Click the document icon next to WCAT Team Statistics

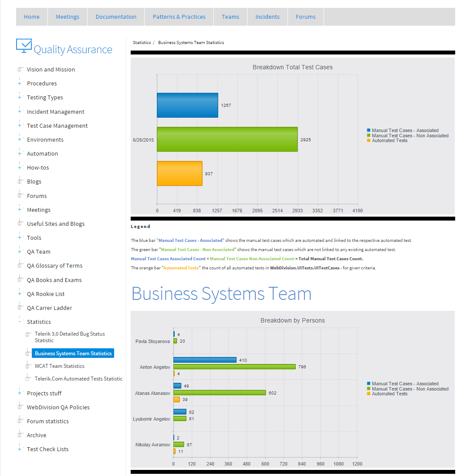tap(27, 366)
